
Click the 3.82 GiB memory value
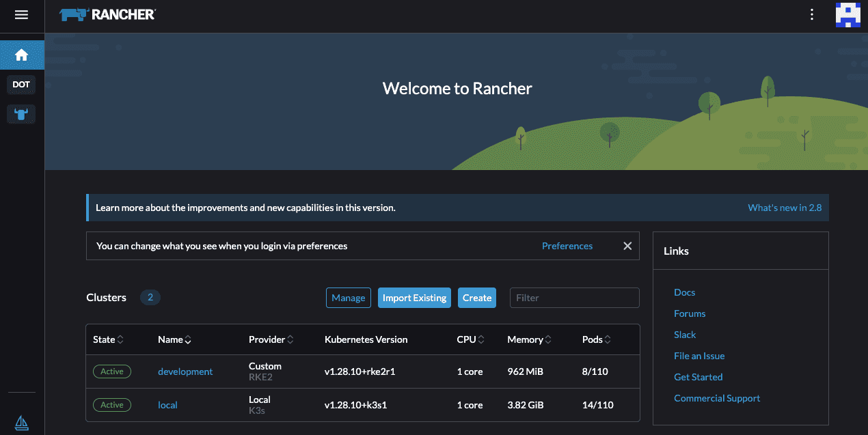coord(526,405)
